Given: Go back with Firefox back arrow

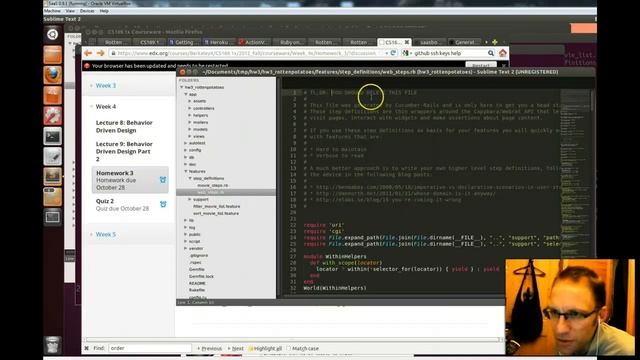Looking at the screenshot, I should tap(88, 53).
